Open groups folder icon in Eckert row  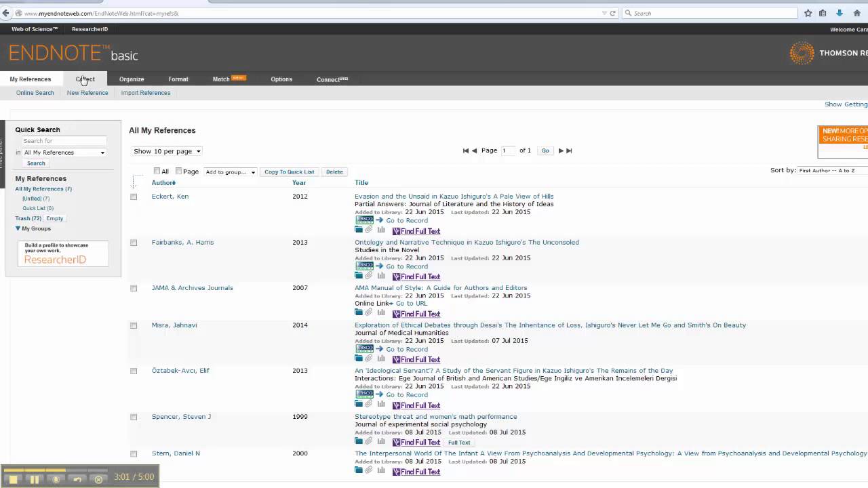(x=359, y=230)
